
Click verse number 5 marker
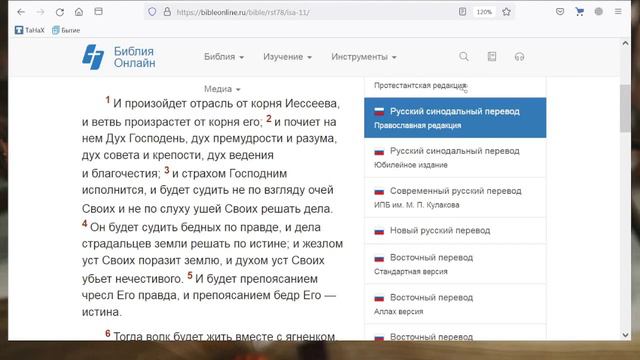tap(190, 275)
